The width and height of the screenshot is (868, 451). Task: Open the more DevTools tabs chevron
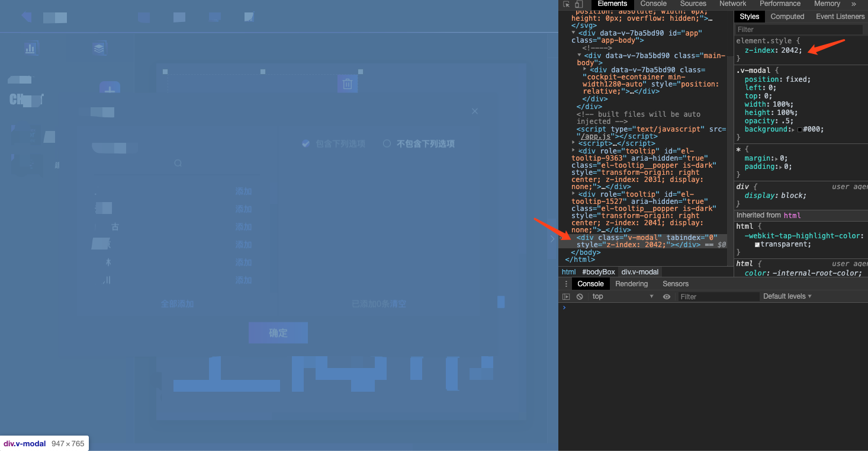click(x=854, y=4)
